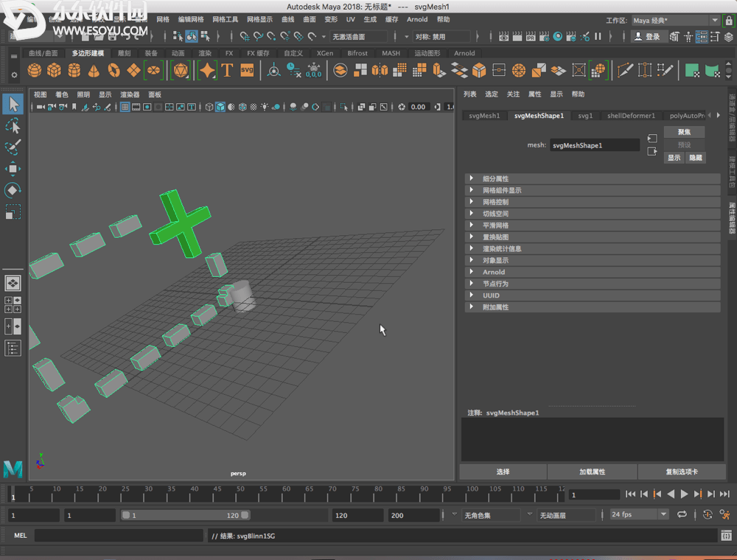The height and width of the screenshot is (560, 737).
Task: Click the SVG tool shelf icon
Action: (x=247, y=71)
